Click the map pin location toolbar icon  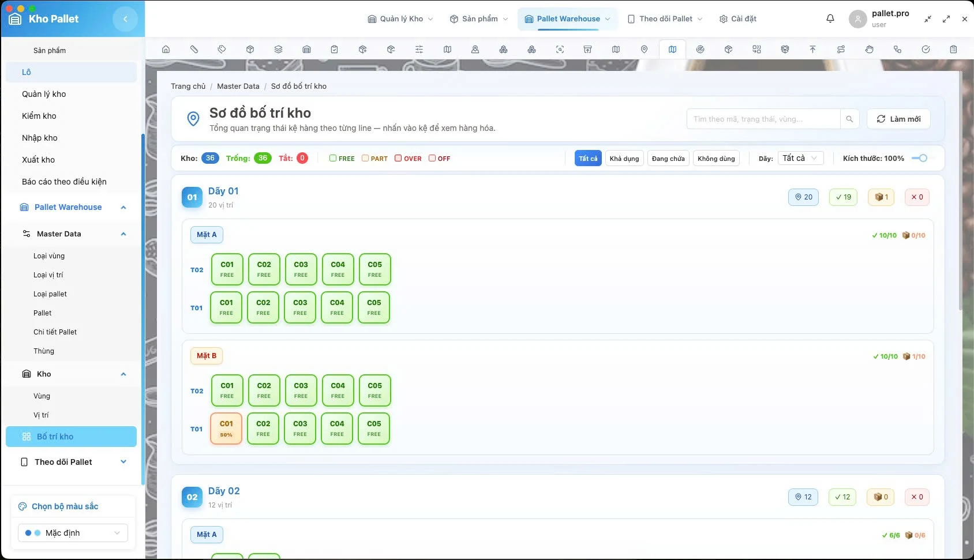click(x=644, y=50)
